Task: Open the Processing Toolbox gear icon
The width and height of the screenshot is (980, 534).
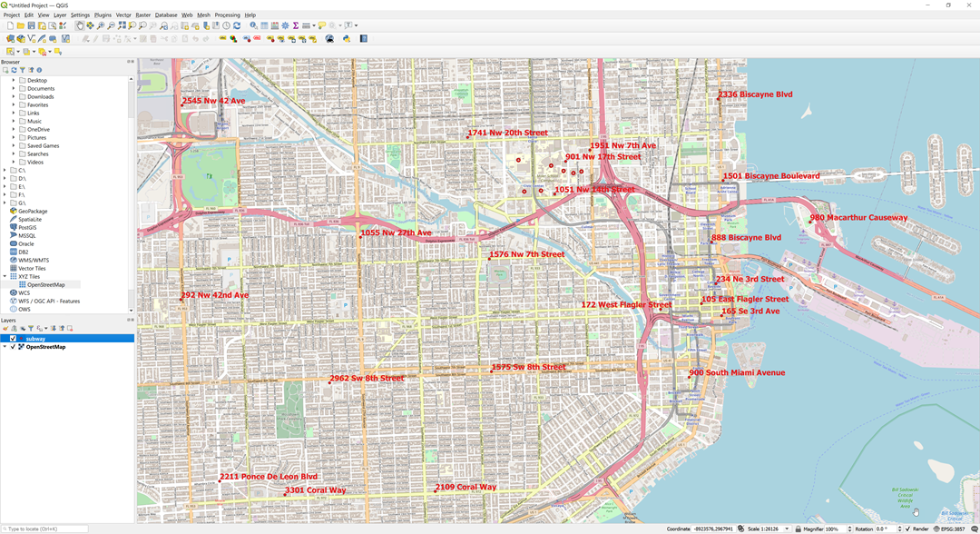Action: [x=285, y=25]
